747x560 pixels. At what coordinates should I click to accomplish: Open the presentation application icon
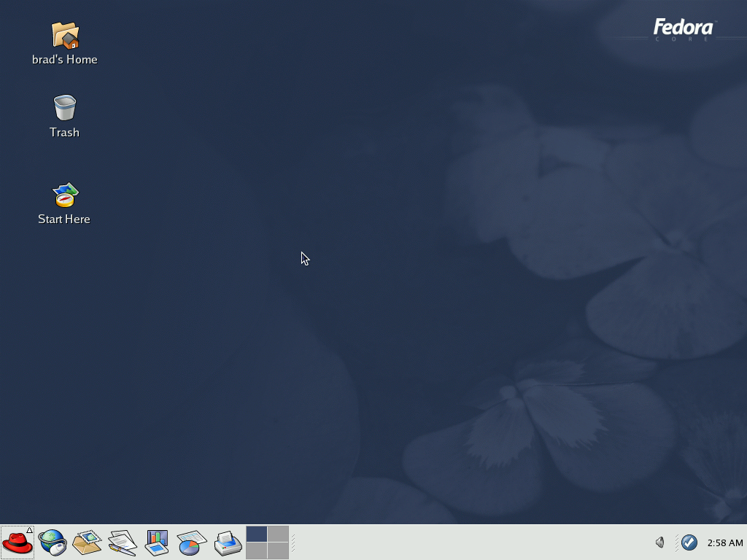click(158, 542)
